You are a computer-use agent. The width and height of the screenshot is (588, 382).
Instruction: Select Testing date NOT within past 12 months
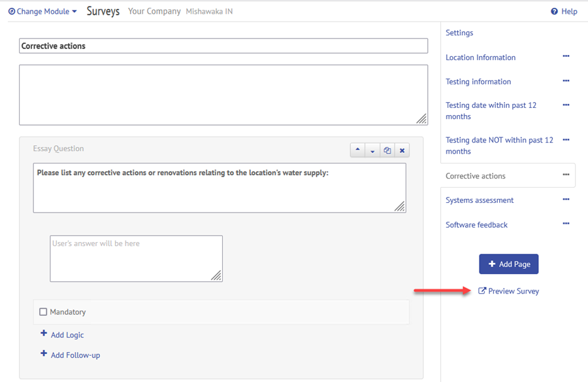point(499,145)
